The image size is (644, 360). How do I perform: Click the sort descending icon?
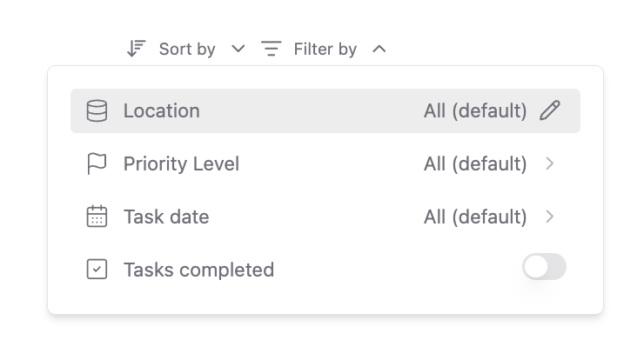click(136, 49)
